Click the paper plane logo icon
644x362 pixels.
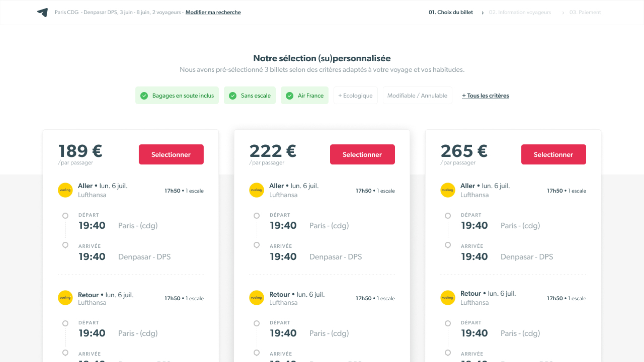point(43,12)
